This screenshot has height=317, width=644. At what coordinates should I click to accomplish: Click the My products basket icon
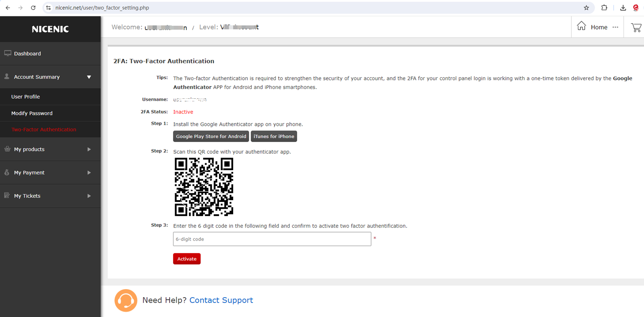pos(7,149)
